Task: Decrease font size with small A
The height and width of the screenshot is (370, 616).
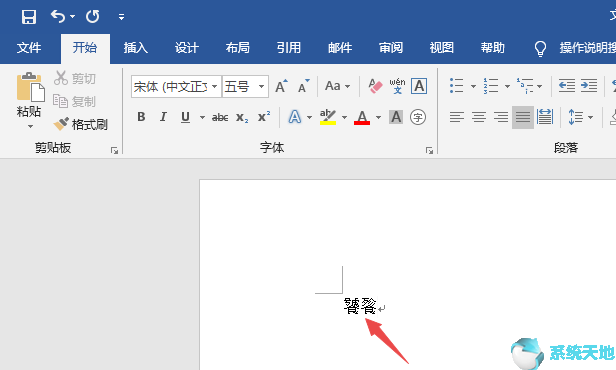Action: coord(304,86)
